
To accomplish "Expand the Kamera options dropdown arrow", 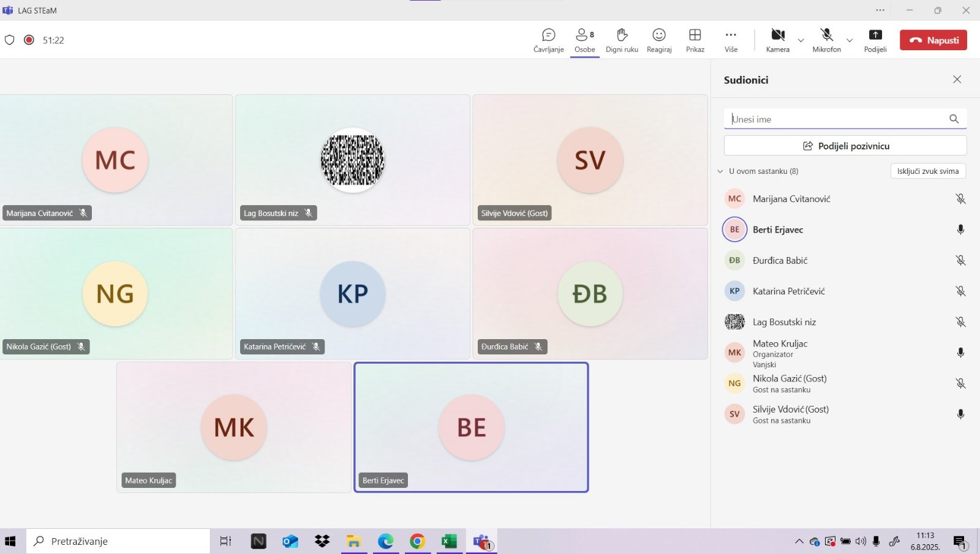I will tap(801, 40).
